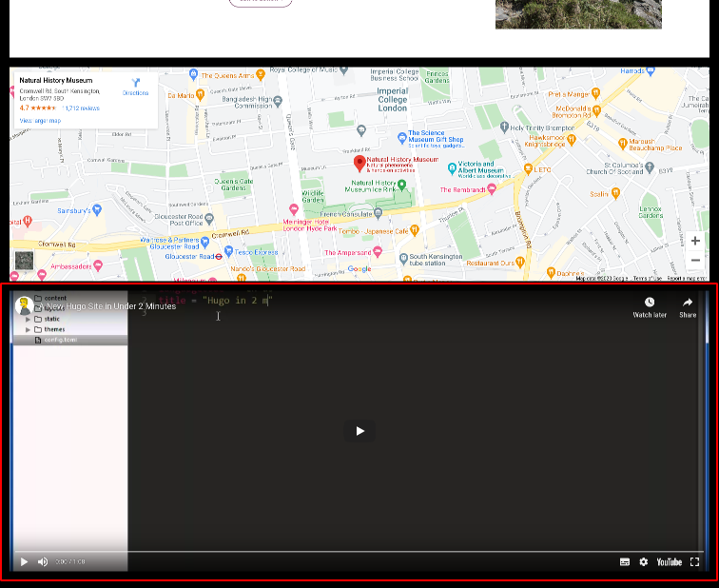Select the Pret A Manger marker
Viewport: 719px width, 588px height.
click(595, 93)
